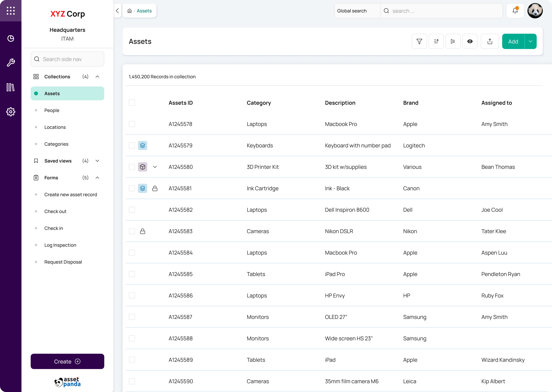The width and height of the screenshot is (552, 392).
Task: Expand the Saved views section
Action: (x=97, y=161)
